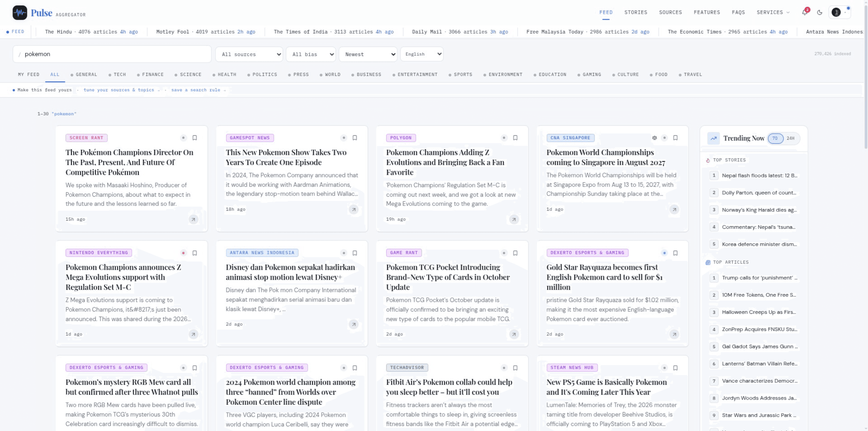Select the My Feed tab
Image resolution: width=868 pixels, height=431 pixels.
29,75
